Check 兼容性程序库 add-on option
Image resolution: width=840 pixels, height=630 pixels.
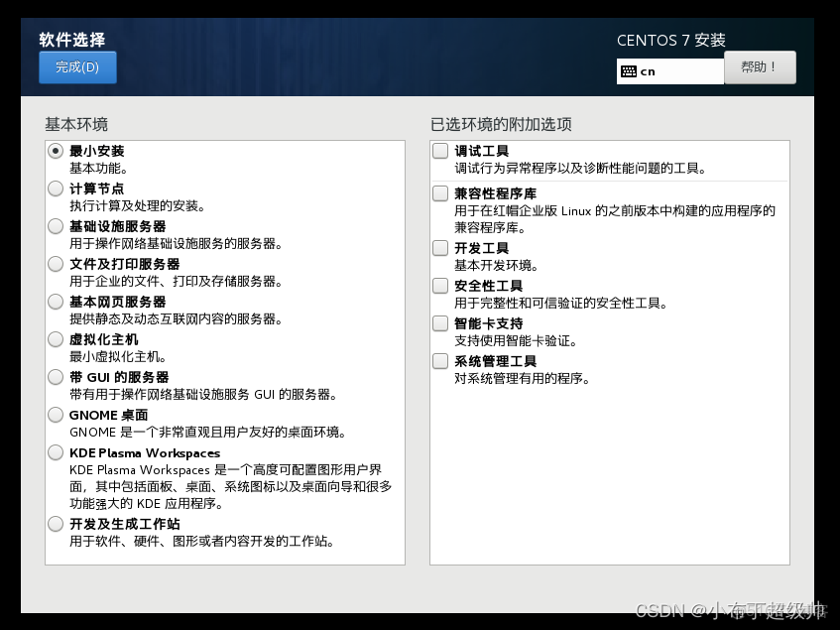click(439, 193)
